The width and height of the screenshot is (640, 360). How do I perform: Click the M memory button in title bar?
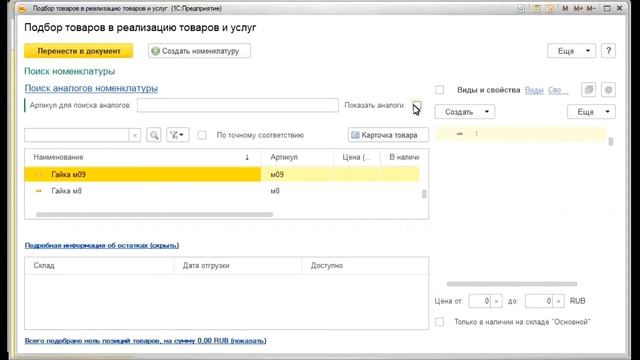[565, 9]
